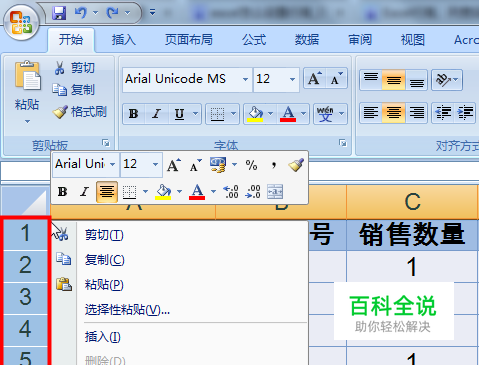Decrease font size in the ribbon
Viewport: 479px width, 365px height.
[337, 79]
